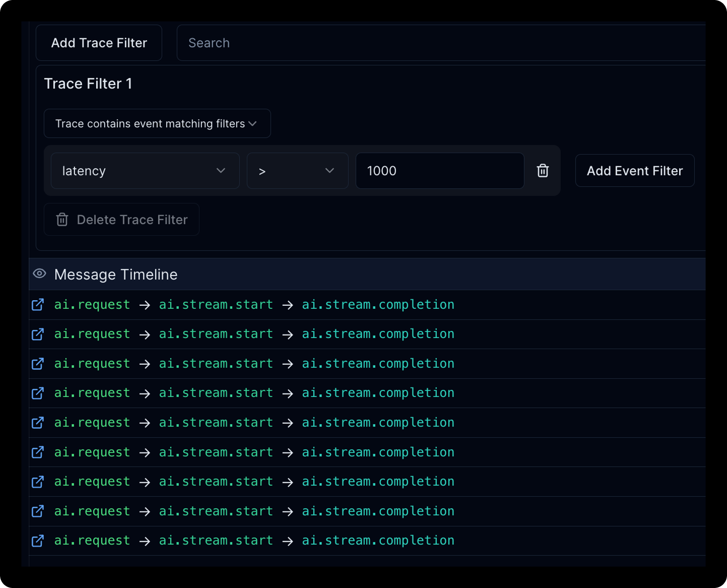
Task: Open the third trace row's external link icon
Action: click(38, 364)
